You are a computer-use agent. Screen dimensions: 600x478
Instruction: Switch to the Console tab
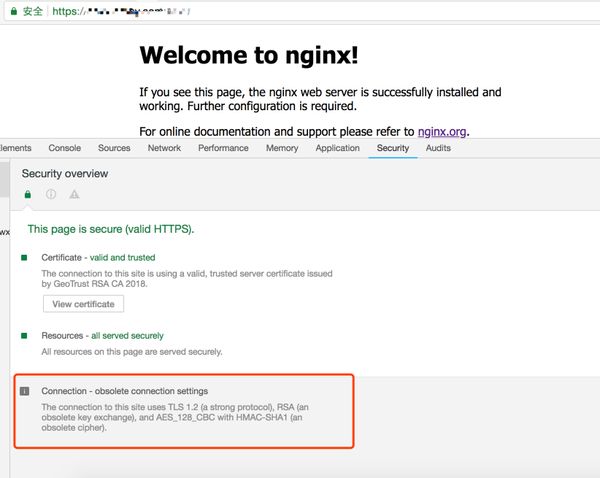tap(65, 148)
